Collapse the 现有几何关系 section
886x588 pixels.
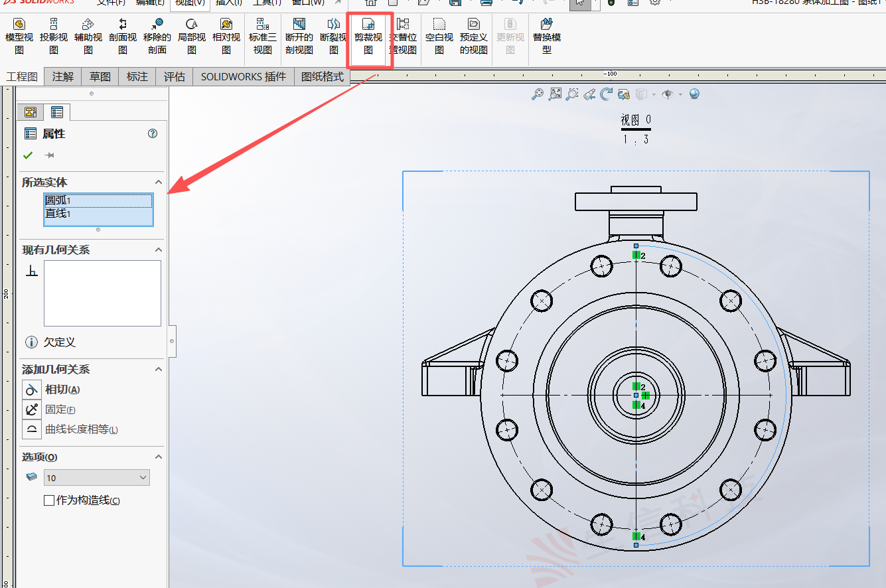coord(159,250)
